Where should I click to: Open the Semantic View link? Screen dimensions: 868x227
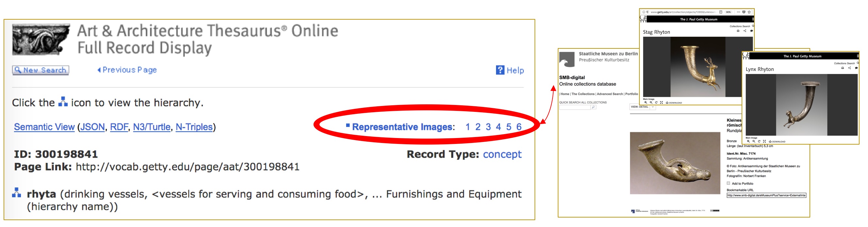(x=44, y=127)
